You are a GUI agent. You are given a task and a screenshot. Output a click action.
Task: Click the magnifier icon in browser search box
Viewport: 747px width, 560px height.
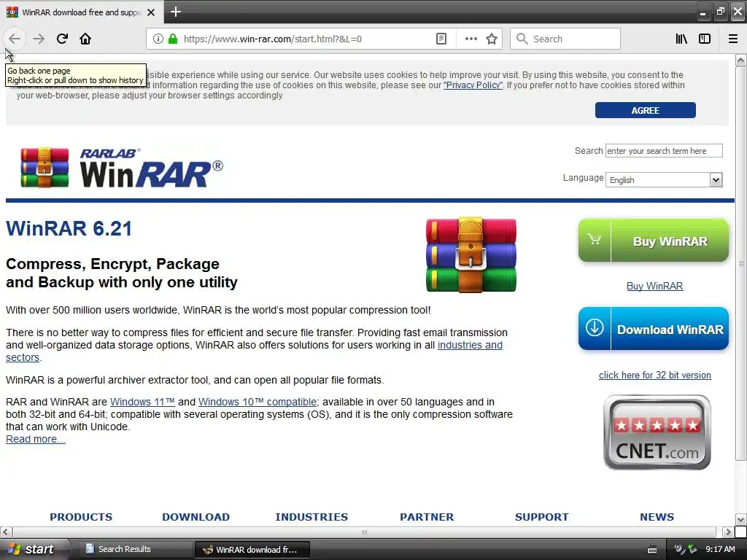(522, 39)
